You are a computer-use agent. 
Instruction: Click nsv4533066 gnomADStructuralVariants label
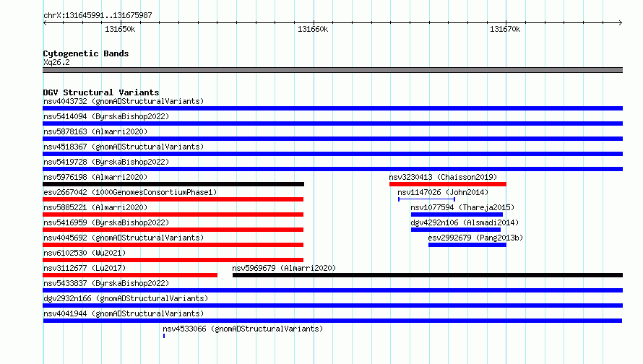(x=243, y=329)
